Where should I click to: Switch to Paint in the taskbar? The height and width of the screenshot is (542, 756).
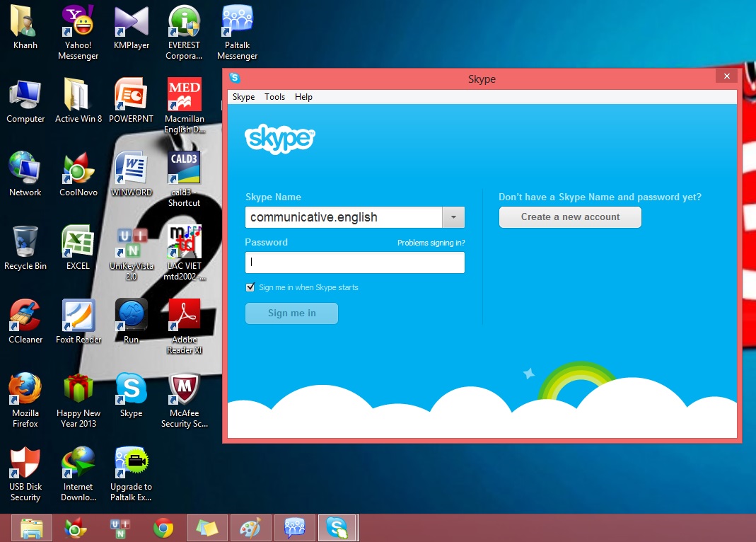pyautogui.click(x=251, y=528)
